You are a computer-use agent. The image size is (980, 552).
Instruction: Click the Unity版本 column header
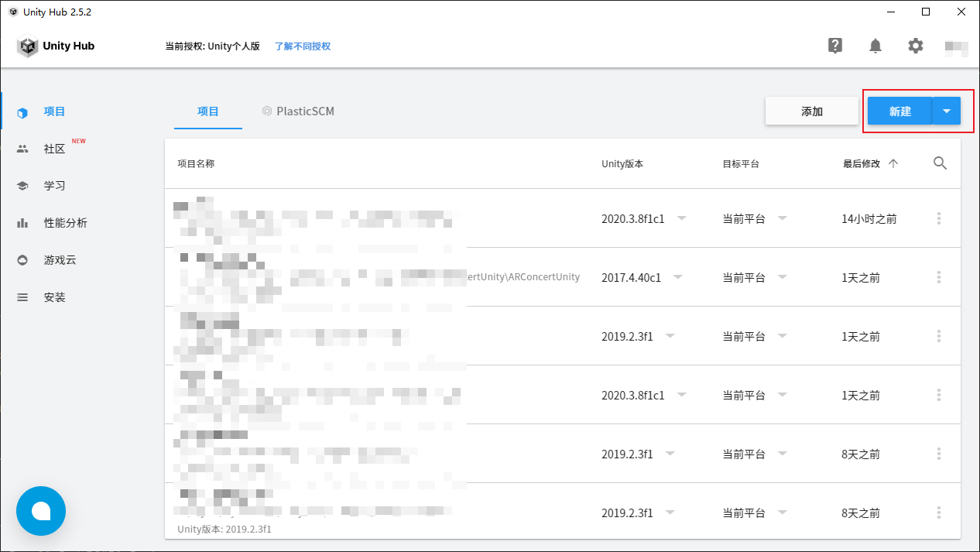pos(622,164)
